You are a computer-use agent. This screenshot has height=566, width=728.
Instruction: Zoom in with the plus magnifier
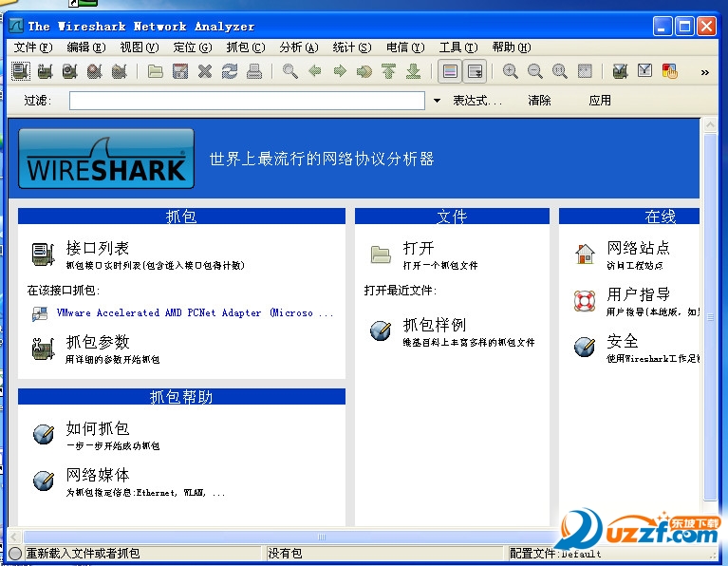pyautogui.click(x=511, y=71)
